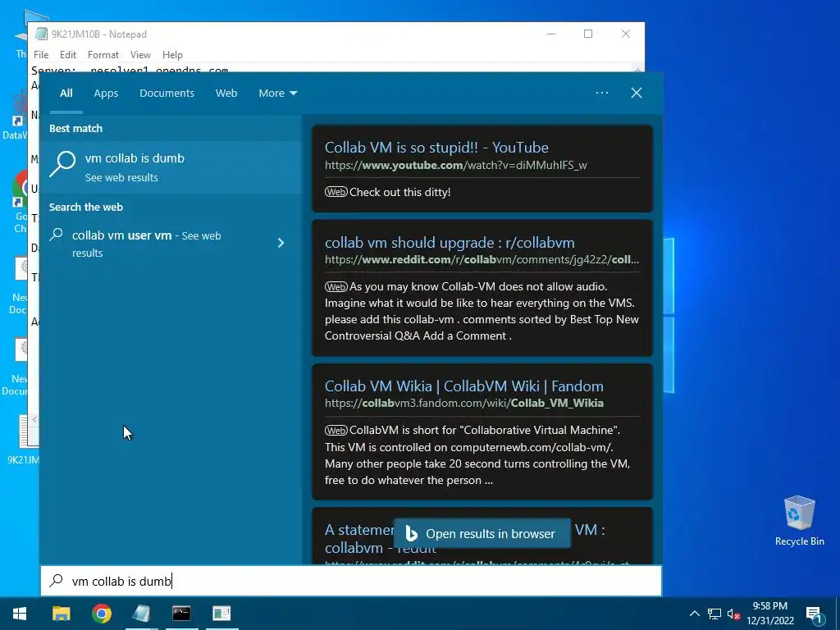Open the Action Center notifications icon
This screenshot has height=630, width=840.
coord(814,614)
